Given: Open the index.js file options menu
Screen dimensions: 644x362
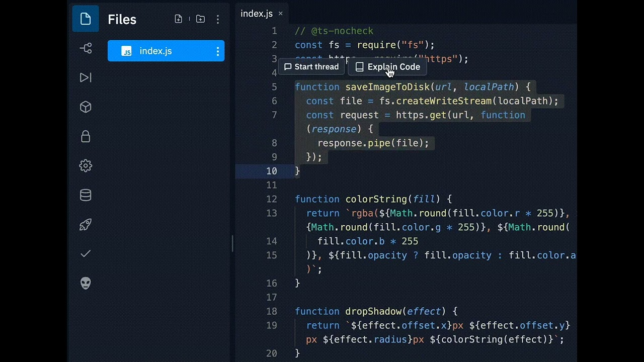Looking at the screenshot, I should (218, 51).
